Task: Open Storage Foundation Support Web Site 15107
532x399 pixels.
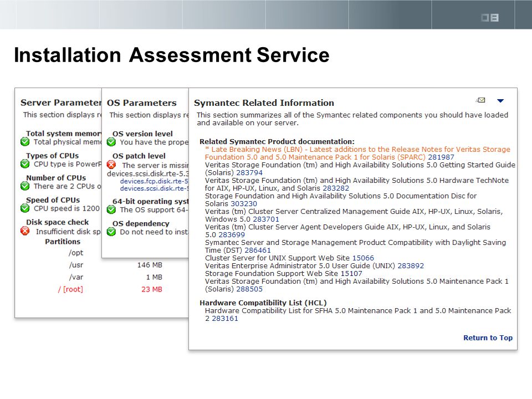Action: [x=351, y=273]
